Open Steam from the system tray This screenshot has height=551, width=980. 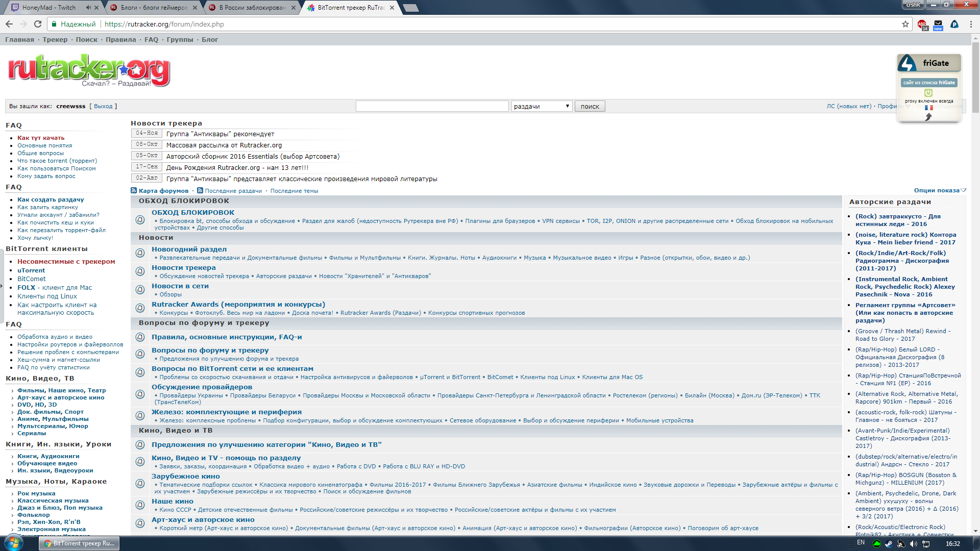pos(889,544)
